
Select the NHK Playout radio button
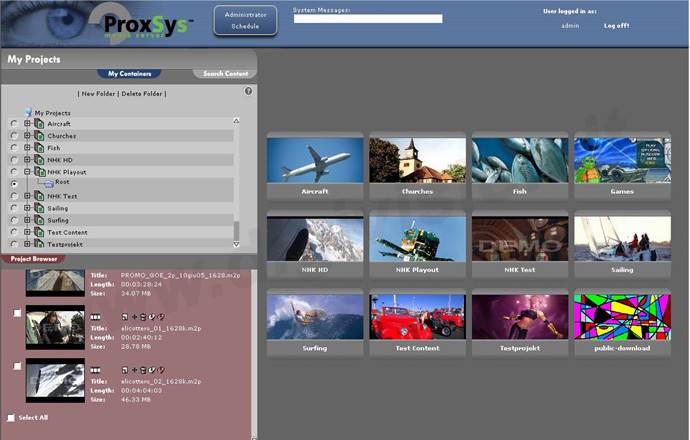click(x=14, y=172)
